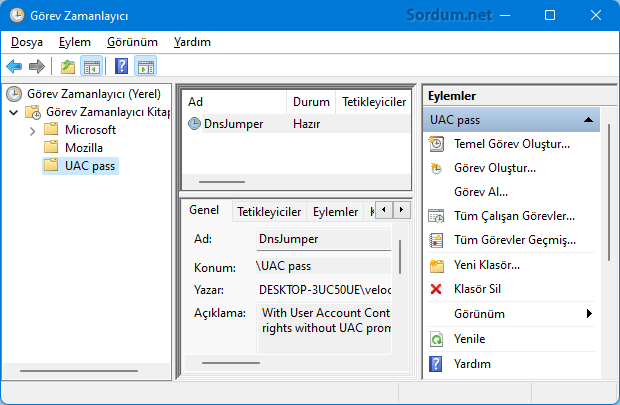
Task: Switch to the Genel tab
Action: point(204,210)
